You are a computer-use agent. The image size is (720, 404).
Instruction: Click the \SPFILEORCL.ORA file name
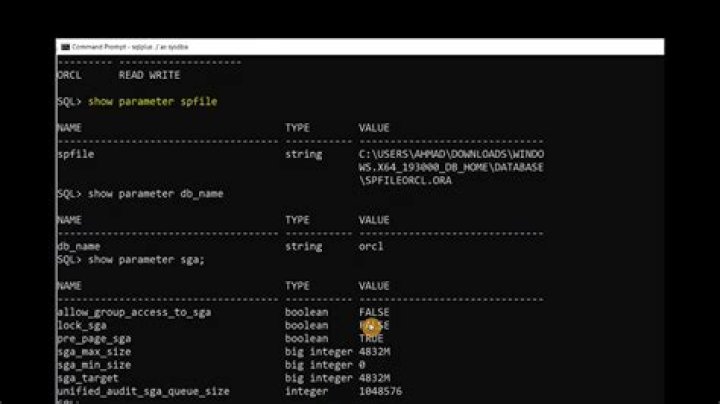tap(405, 180)
